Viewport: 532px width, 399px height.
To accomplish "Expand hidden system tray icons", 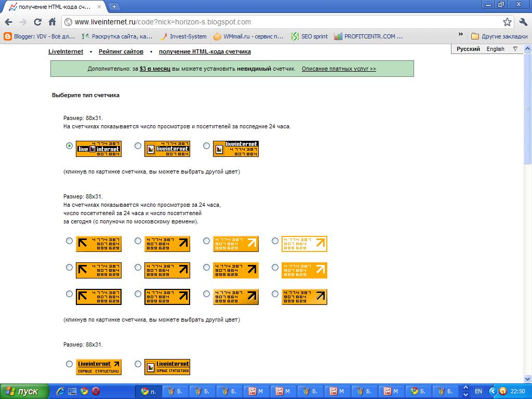I will tap(493, 392).
